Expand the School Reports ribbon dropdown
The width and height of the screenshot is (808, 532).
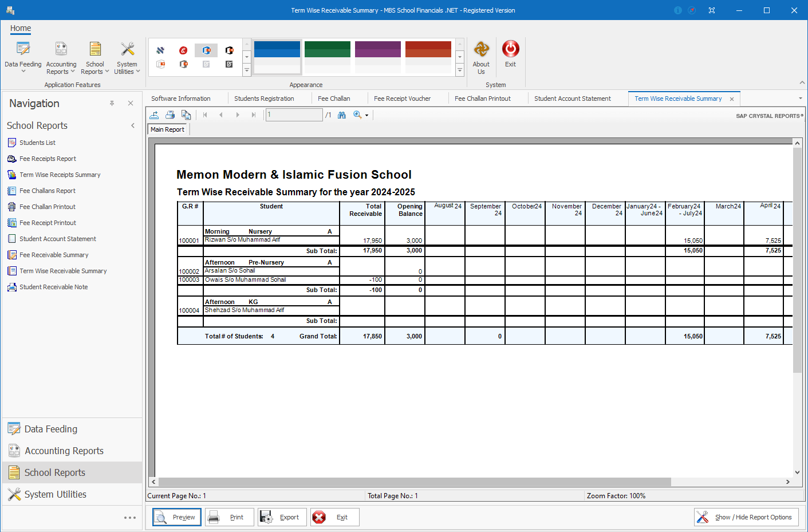pyautogui.click(x=94, y=57)
